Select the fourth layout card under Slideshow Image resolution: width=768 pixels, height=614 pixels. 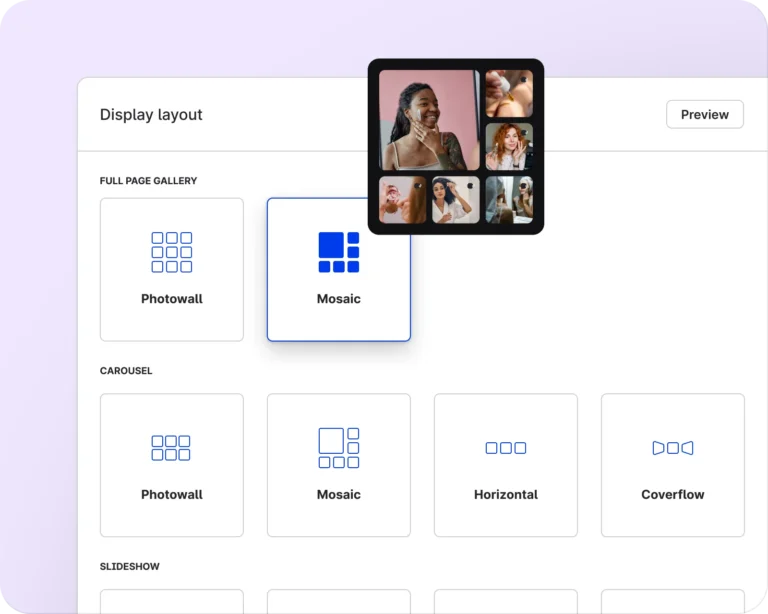pos(672,601)
